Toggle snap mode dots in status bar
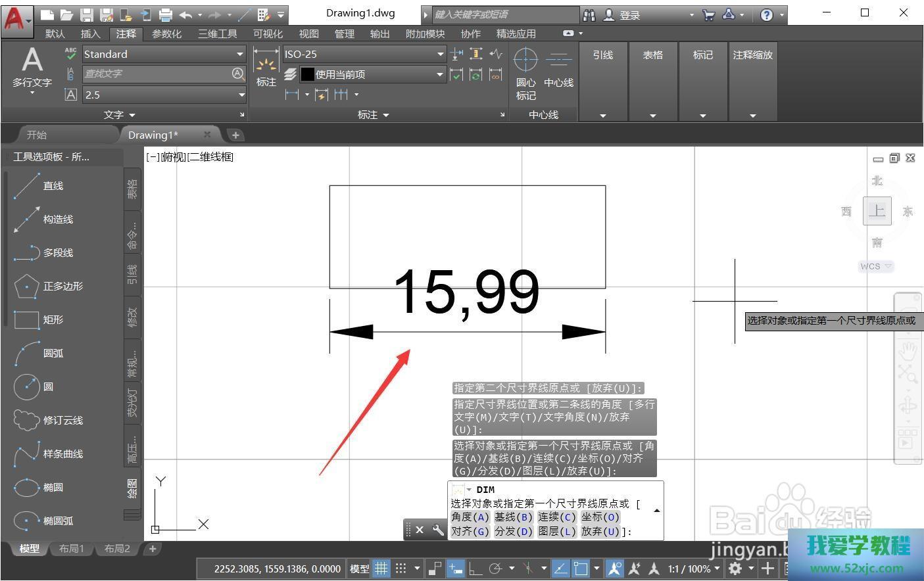 pos(401,569)
